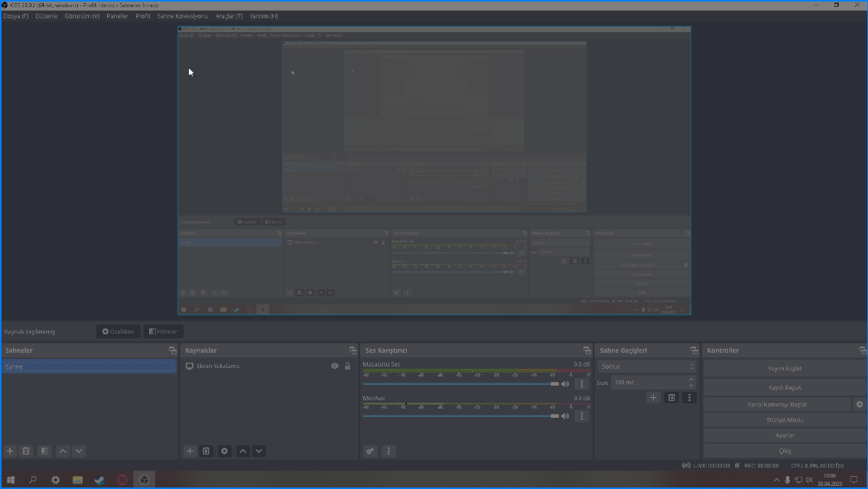Open Steam from the taskbar
Viewport: 868px width, 489px height.
(99, 480)
